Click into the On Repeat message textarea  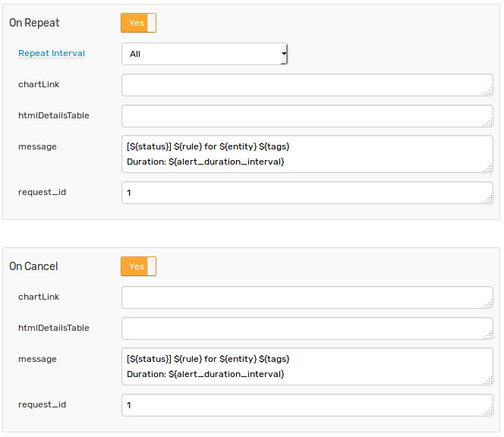(307, 154)
